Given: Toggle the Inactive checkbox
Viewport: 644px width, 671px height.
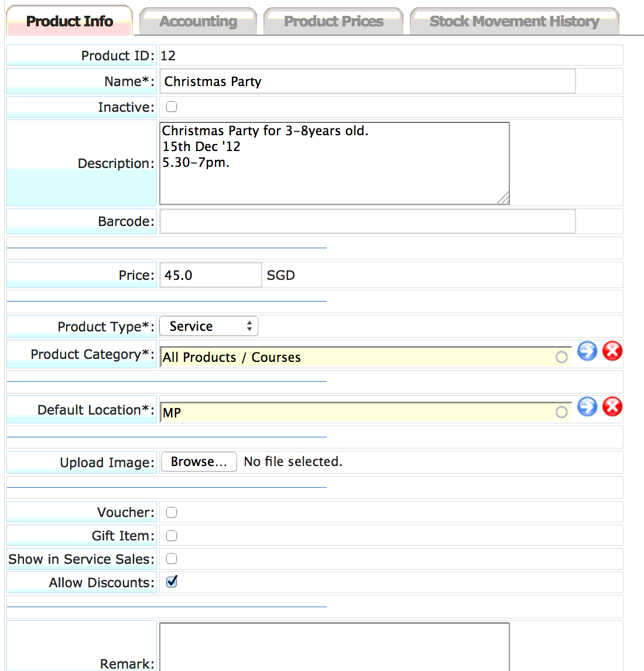Looking at the screenshot, I should pos(172,107).
